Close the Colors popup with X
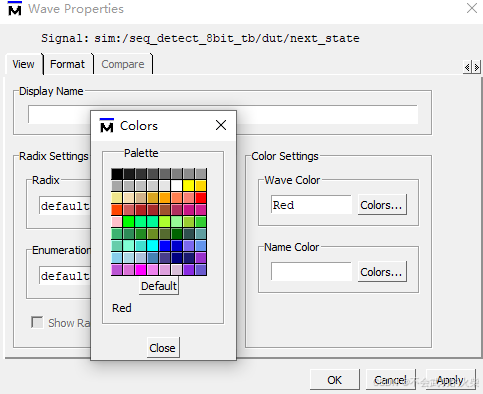 221,125
